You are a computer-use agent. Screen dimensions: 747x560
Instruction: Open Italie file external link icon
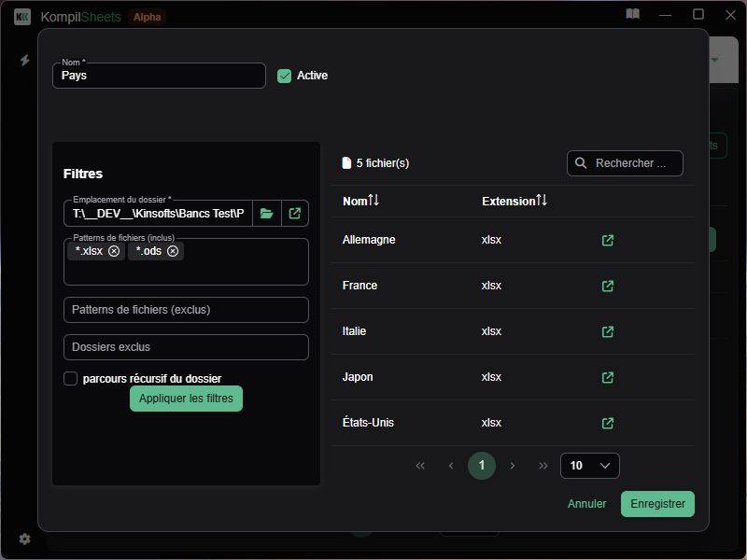click(608, 331)
